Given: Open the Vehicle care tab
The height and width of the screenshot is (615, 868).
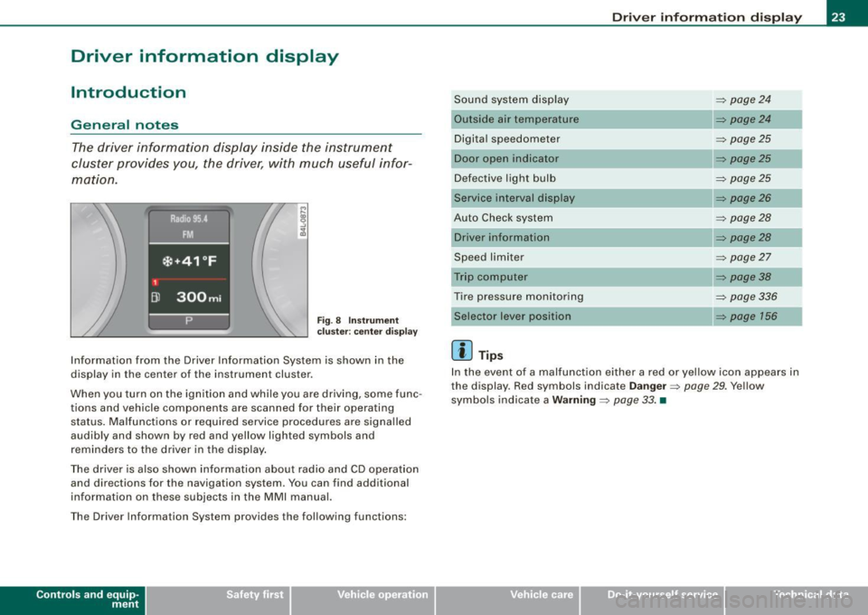Looking at the screenshot, I should point(507,600).
